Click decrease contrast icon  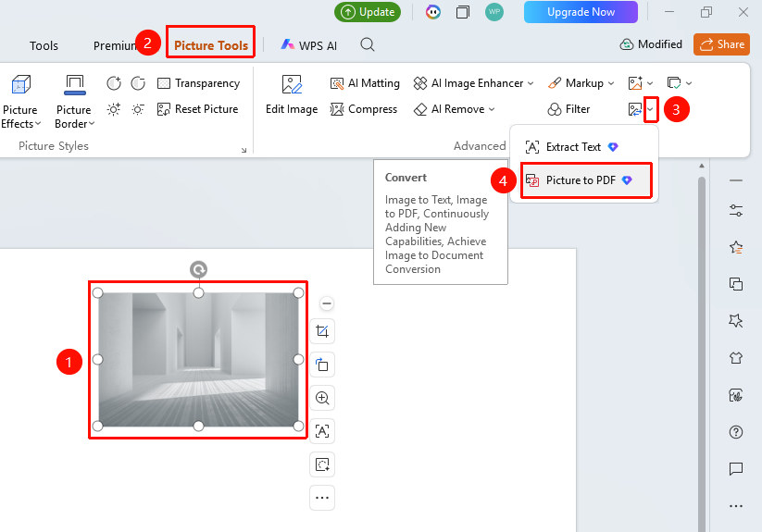point(138,83)
